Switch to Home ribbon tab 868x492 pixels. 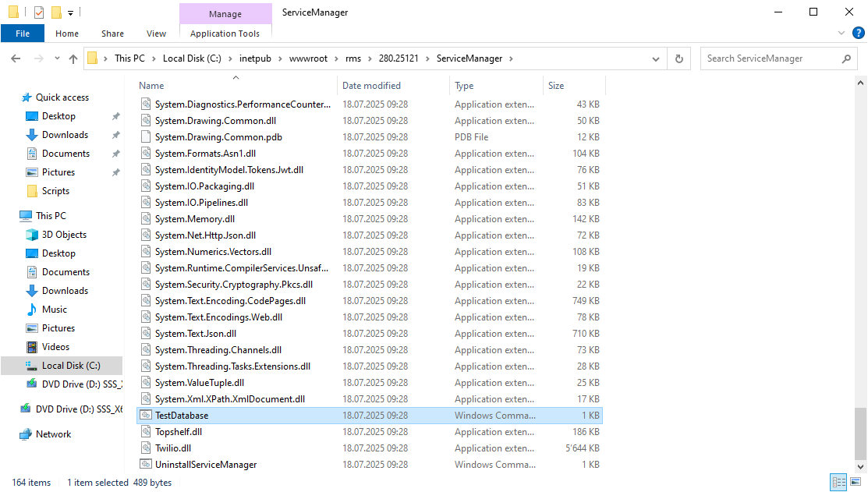pos(67,34)
